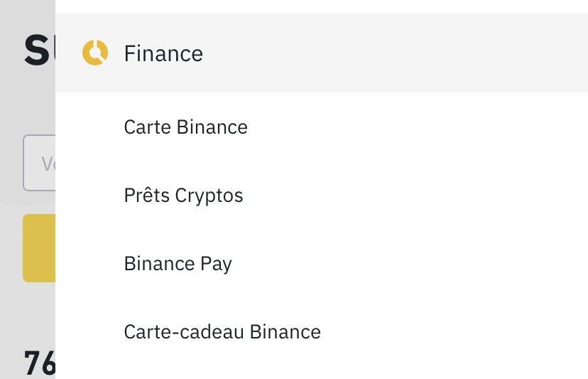This screenshot has width=588, height=379.
Task: Click the yellow Finance pie-chart icon
Action: click(x=95, y=53)
